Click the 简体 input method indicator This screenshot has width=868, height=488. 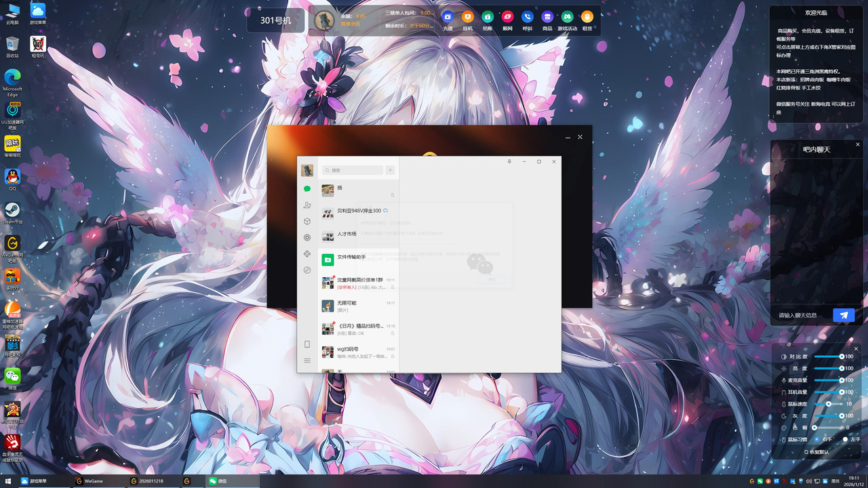pos(835,481)
